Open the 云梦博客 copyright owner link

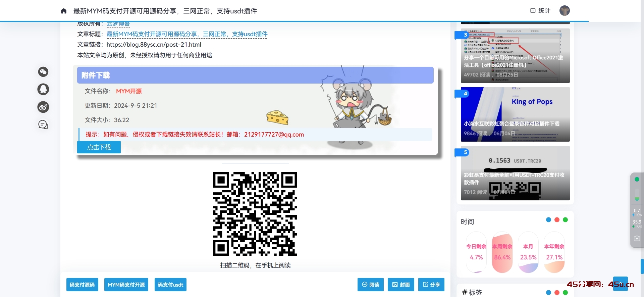pos(118,24)
